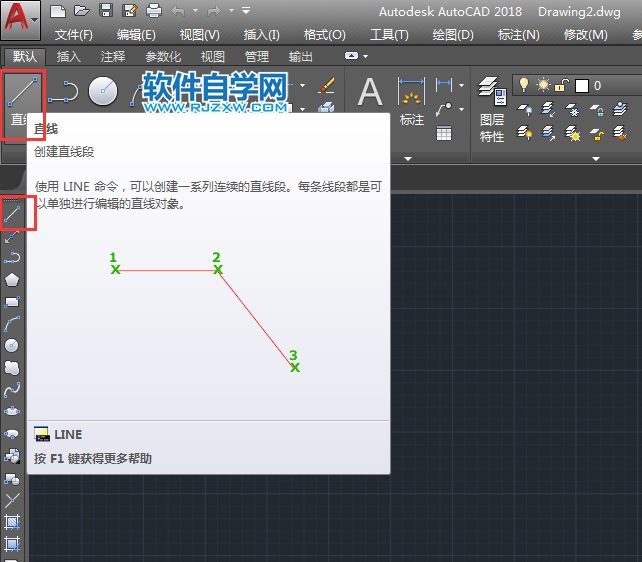This screenshot has width=642, height=562.
Task: Select the Rectangle tool in left toolbar
Action: coord(12,302)
